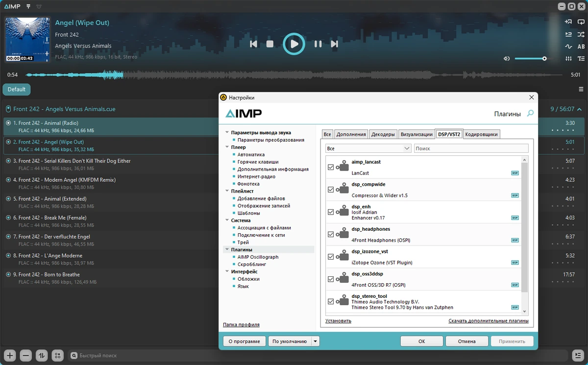Skip to the next track
588x365 pixels.
click(x=334, y=44)
